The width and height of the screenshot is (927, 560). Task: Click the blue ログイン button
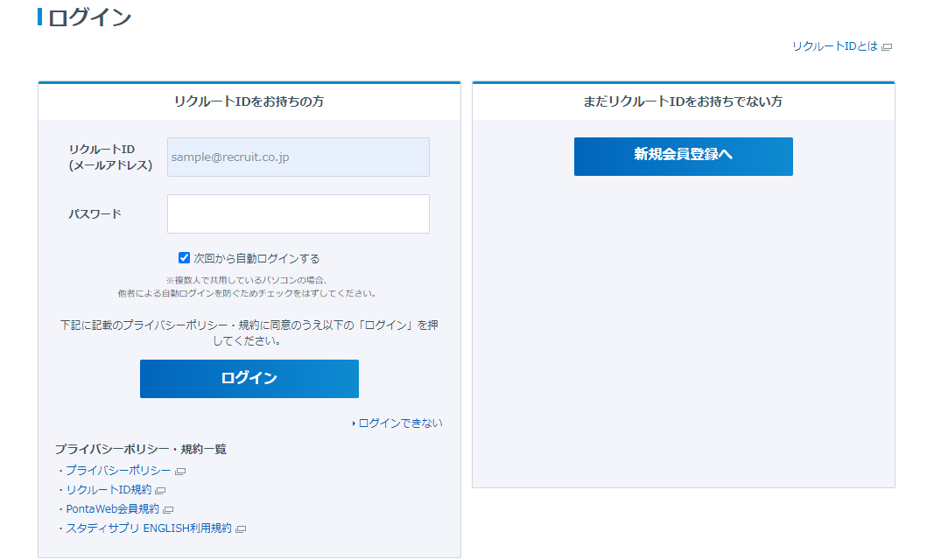click(x=249, y=379)
